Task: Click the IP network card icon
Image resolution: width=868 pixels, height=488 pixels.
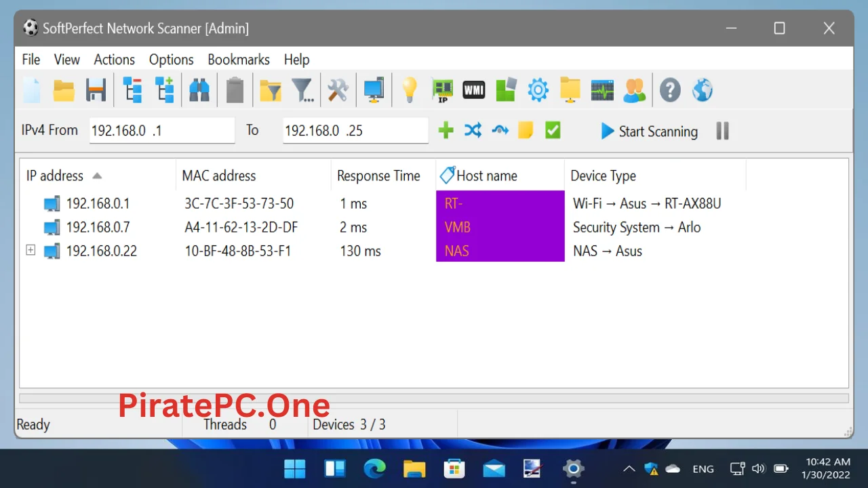Action: pos(443,90)
